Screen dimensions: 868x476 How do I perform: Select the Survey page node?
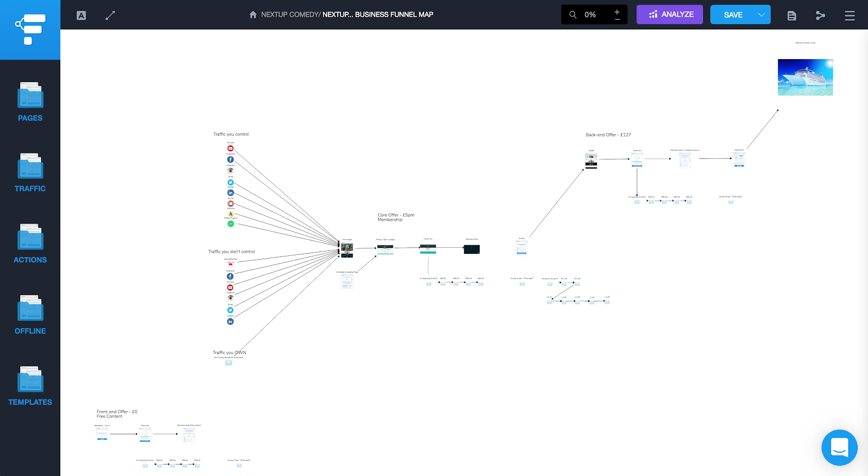click(x=521, y=248)
